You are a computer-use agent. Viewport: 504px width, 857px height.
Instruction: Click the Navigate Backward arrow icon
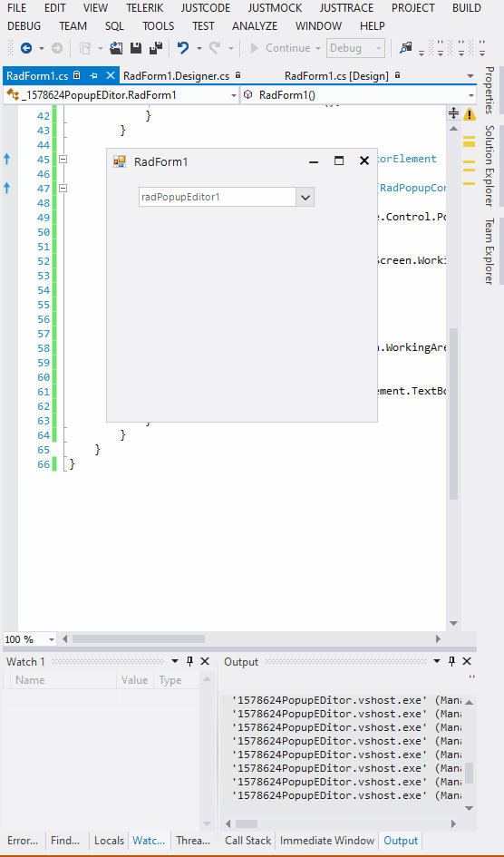tap(25, 48)
